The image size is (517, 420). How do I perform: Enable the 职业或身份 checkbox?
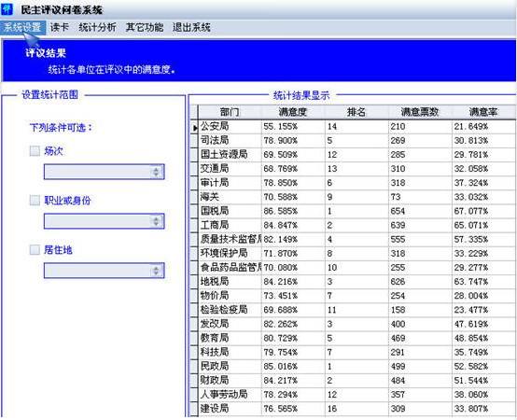(35, 200)
